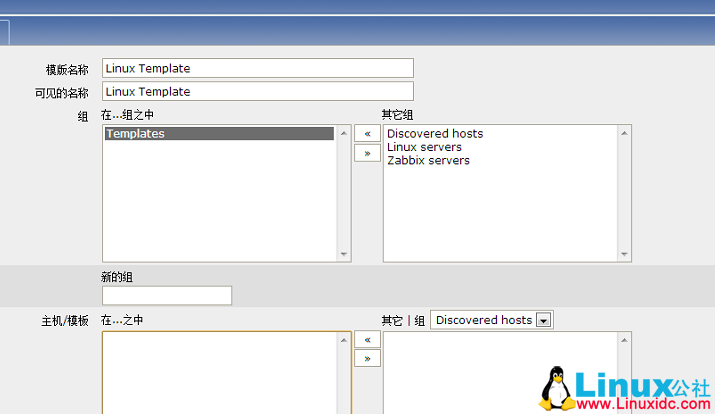715x414 pixels.
Task: Click the up arrow of the 其它 hosts list scrollbar
Action: coord(624,340)
